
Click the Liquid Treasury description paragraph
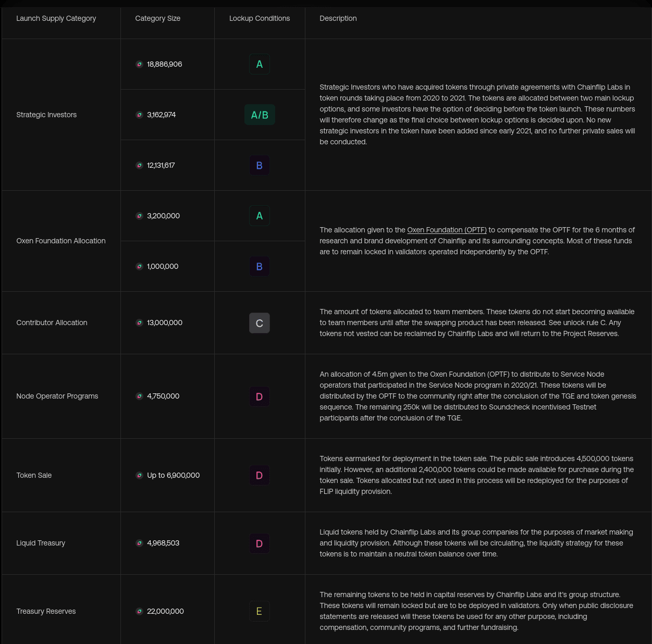[x=476, y=543]
